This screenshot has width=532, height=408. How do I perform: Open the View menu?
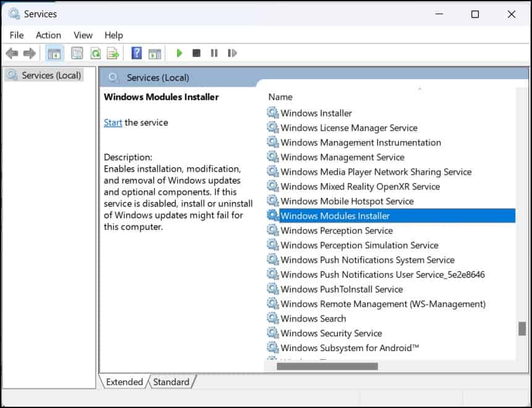83,35
